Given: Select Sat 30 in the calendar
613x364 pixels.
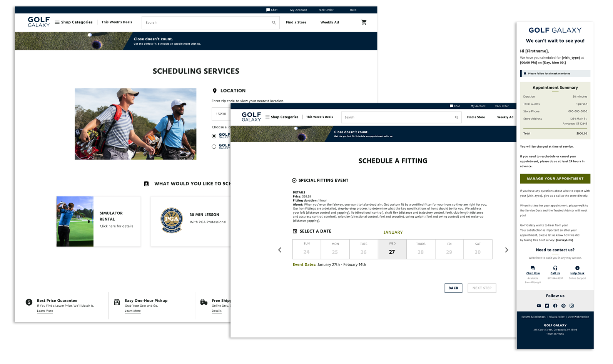Looking at the screenshot, I should coord(478,249).
